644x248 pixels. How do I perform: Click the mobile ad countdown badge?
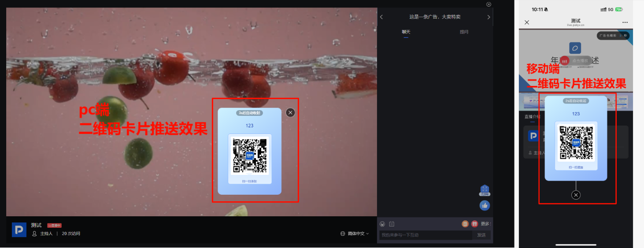click(613, 36)
